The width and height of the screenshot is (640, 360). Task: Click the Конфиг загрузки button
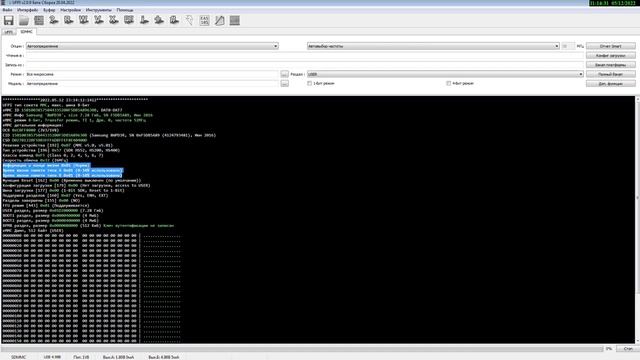611,56
